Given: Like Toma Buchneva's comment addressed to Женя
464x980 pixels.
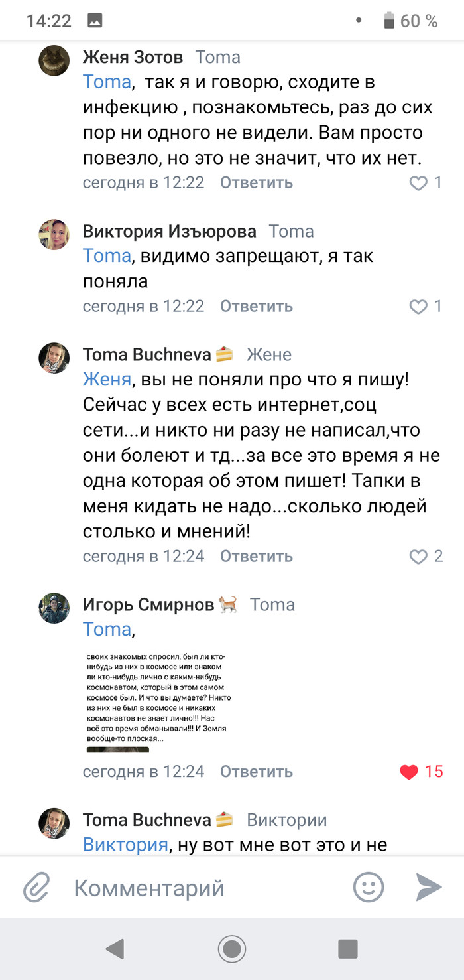Looking at the screenshot, I should [x=418, y=557].
